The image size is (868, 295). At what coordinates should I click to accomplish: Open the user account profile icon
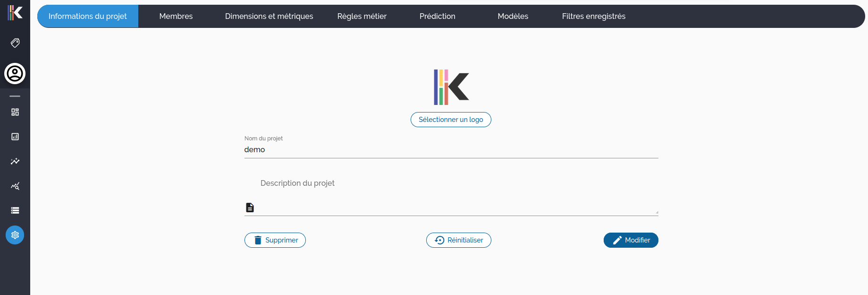[x=15, y=74]
